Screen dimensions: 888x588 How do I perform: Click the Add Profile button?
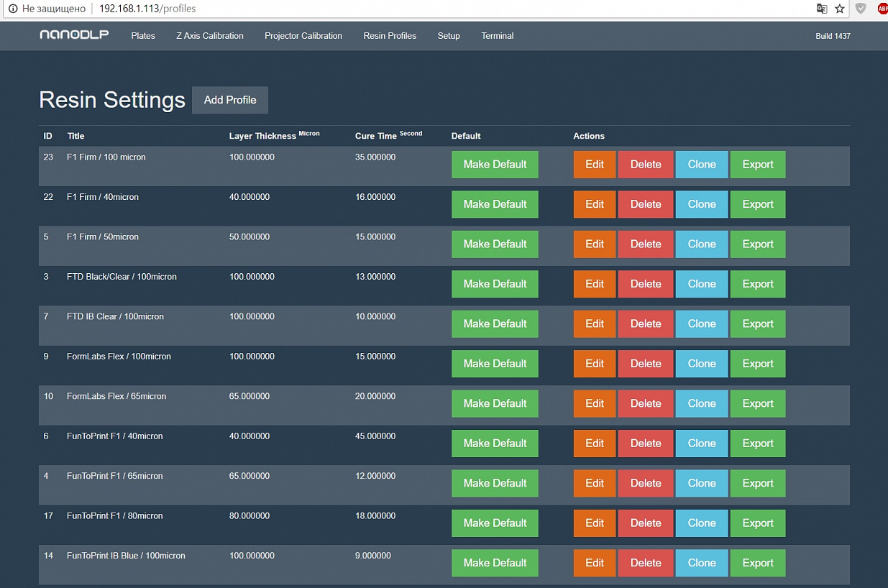pyautogui.click(x=230, y=100)
